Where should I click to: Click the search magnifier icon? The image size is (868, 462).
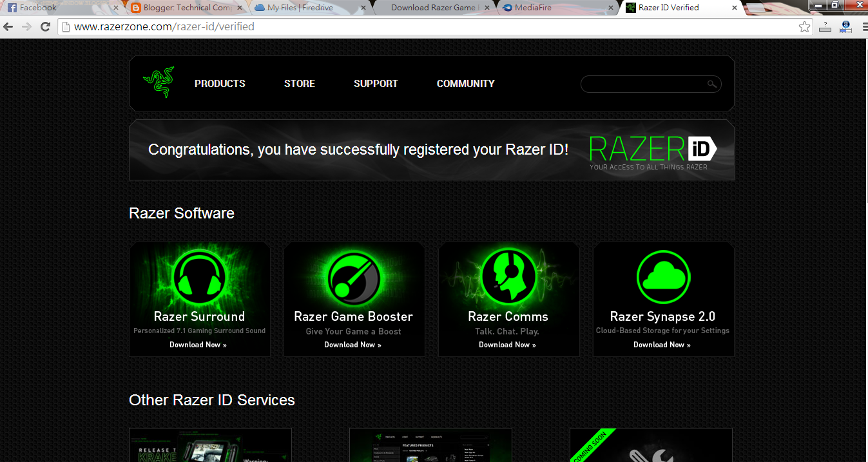point(711,84)
